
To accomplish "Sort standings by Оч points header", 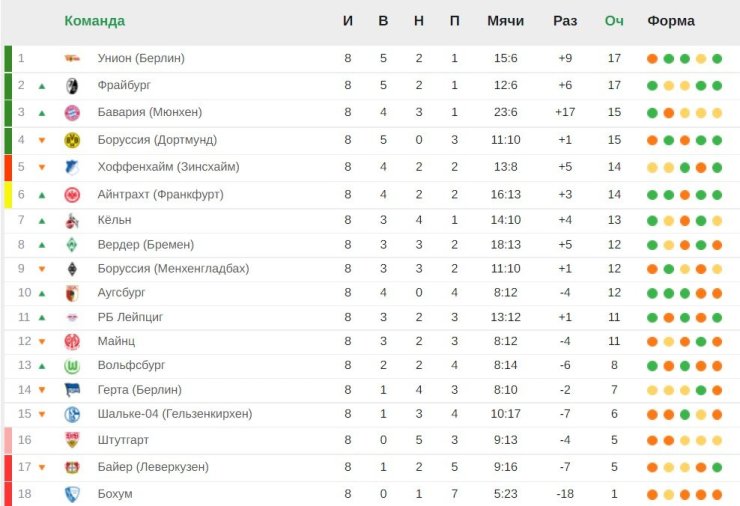I will pos(614,21).
